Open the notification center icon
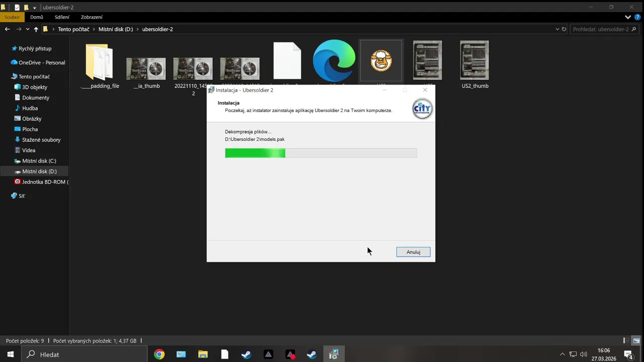644x362 pixels. pos(628,354)
